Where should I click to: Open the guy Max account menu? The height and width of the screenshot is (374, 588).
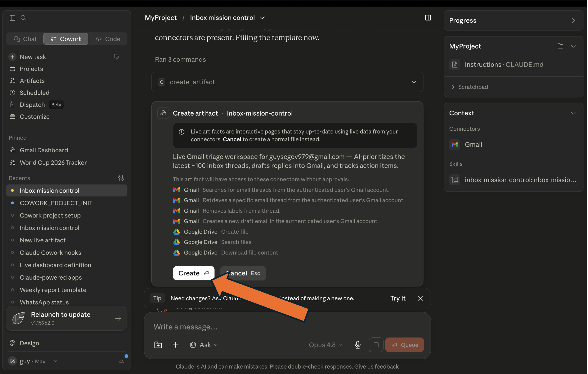point(33,361)
